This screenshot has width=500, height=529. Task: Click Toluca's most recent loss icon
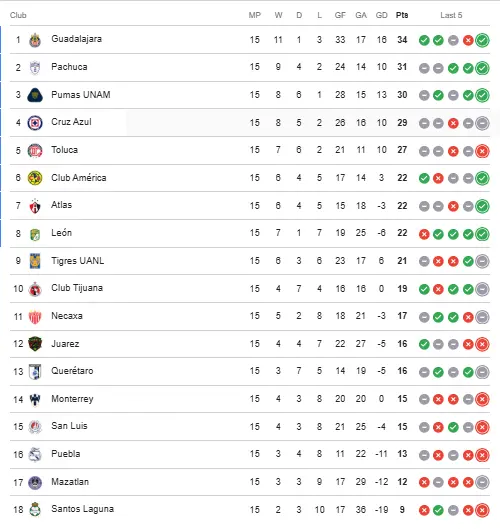coord(482,151)
